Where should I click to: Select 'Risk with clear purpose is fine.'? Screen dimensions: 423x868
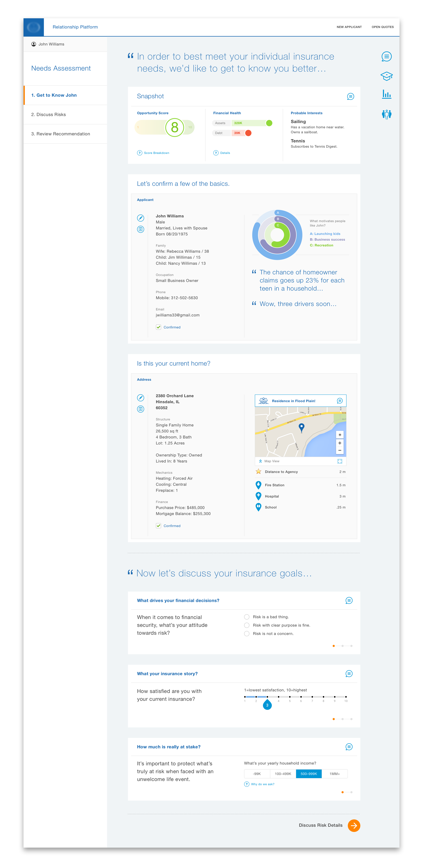coord(247,625)
